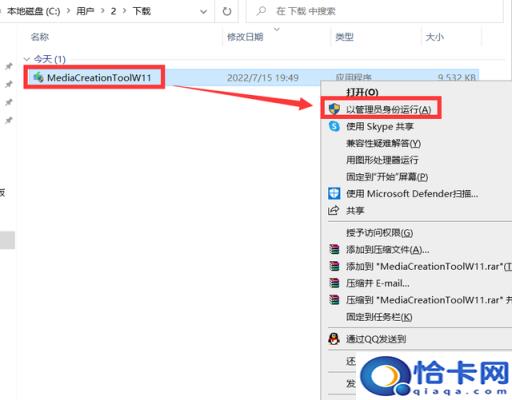
Task: Click the Microsoft Defender shield icon
Action: [334, 193]
